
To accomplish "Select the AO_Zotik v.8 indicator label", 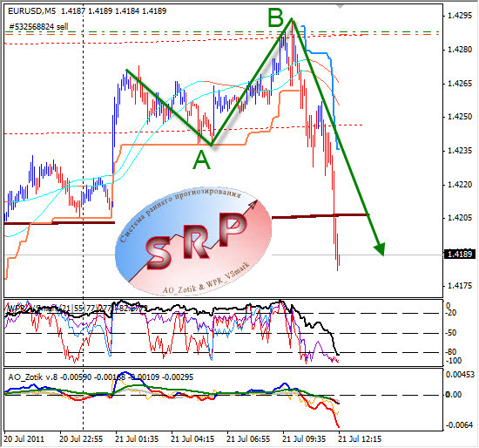I will 101,377.
